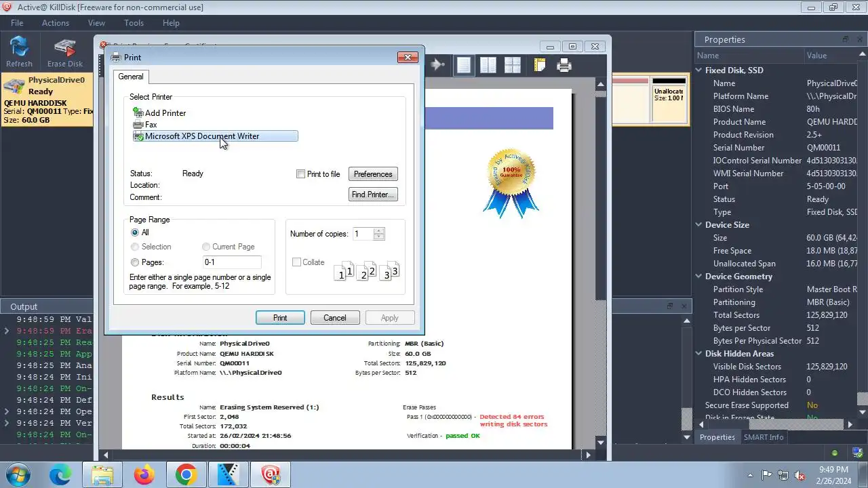
Task: Select the Current Page radio button
Action: (206, 247)
